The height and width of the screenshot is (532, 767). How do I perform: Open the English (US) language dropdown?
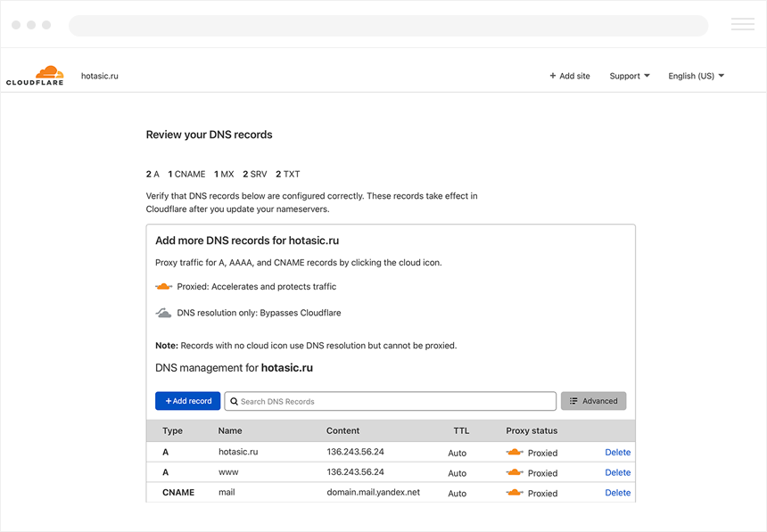point(696,76)
